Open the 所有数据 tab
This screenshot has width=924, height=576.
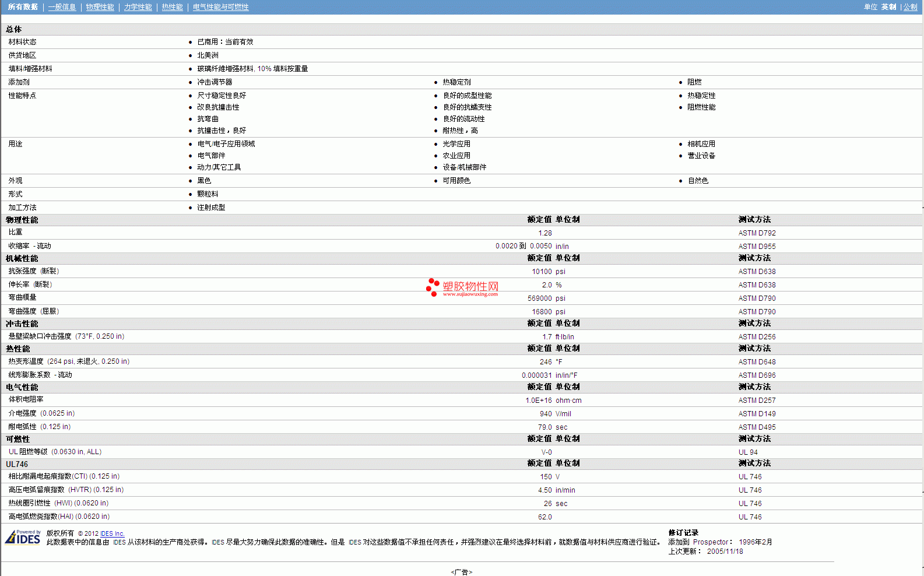[x=23, y=7]
